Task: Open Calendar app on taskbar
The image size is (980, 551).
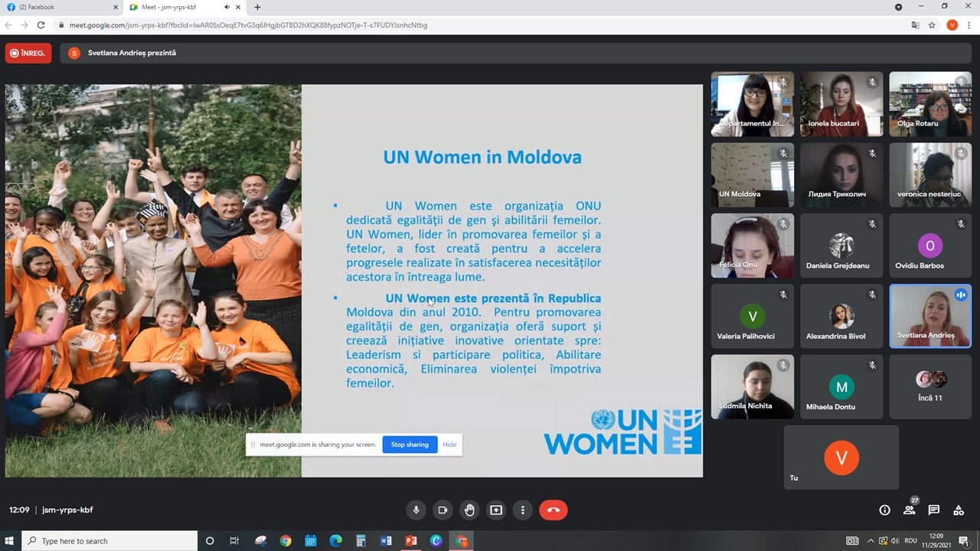Action: coord(311,541)
